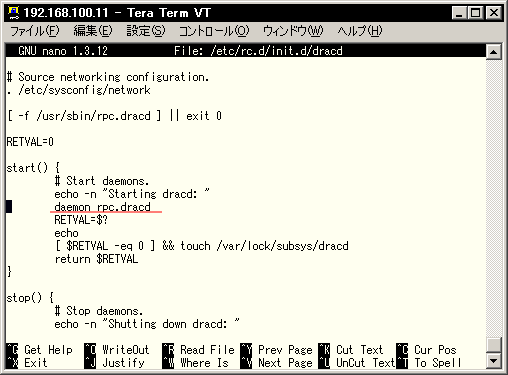Click the '# Source networking configuration.' line

[108, 77]
